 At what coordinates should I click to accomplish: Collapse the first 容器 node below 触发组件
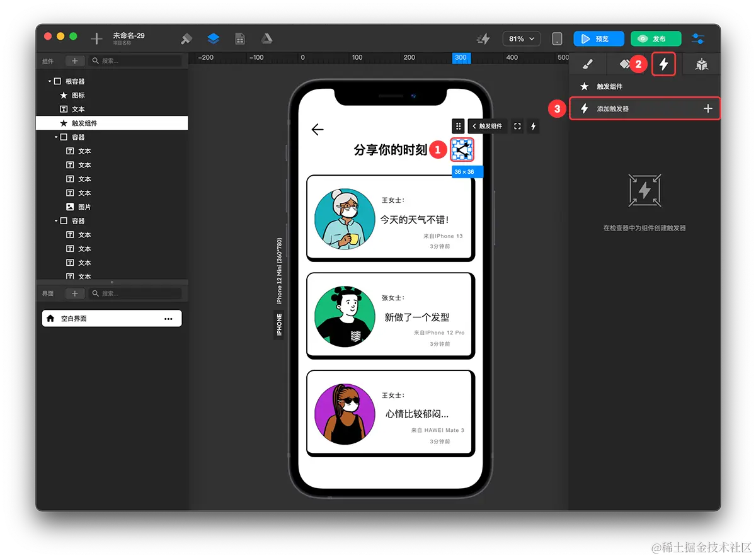55,137
